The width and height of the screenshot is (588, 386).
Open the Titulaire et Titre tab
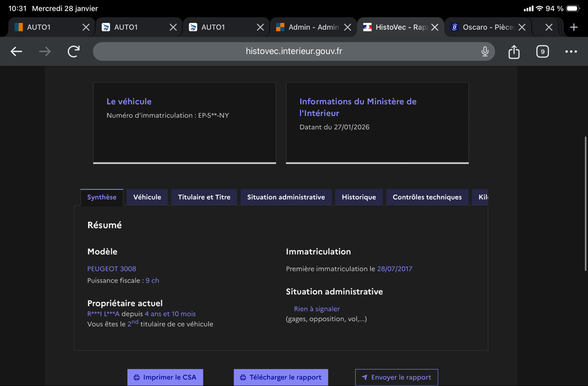click(204, 197)
